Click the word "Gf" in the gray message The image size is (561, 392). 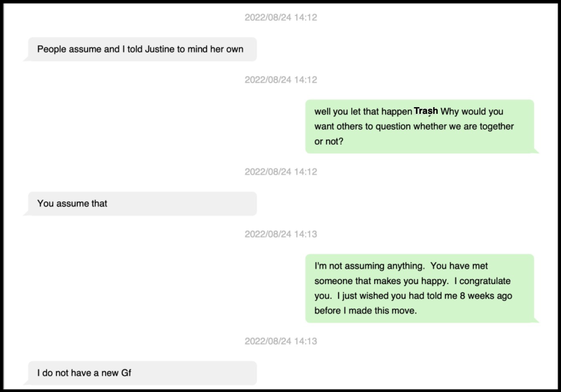[126, 373]
